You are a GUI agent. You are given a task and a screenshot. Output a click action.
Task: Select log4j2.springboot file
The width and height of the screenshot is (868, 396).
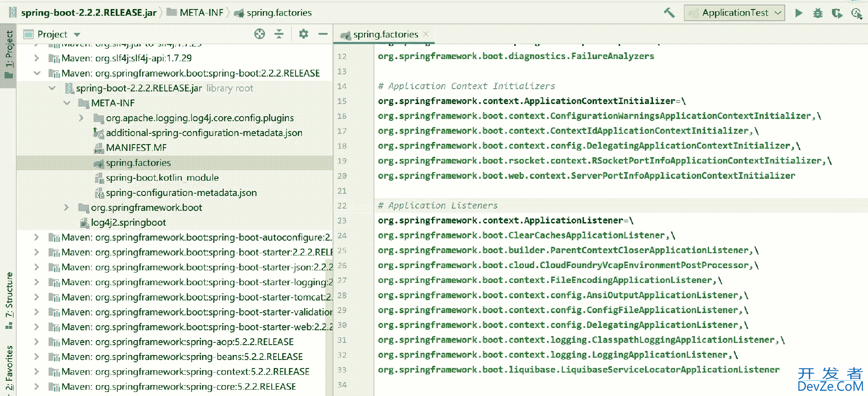[x=129, y=222]
